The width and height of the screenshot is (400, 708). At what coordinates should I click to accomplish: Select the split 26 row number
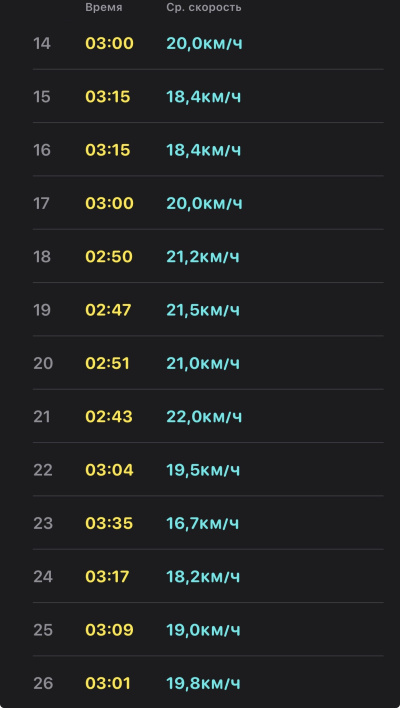pos(43,683)
